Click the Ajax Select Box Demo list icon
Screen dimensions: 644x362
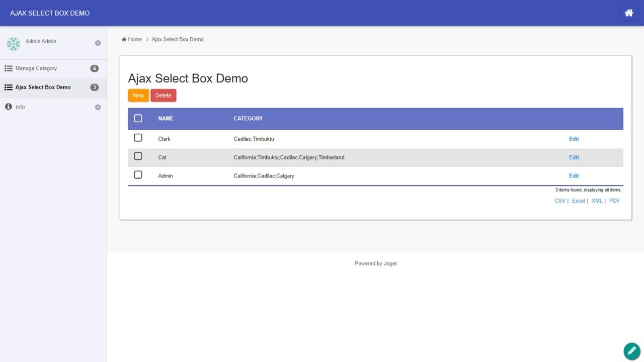[x=9, y=87]
